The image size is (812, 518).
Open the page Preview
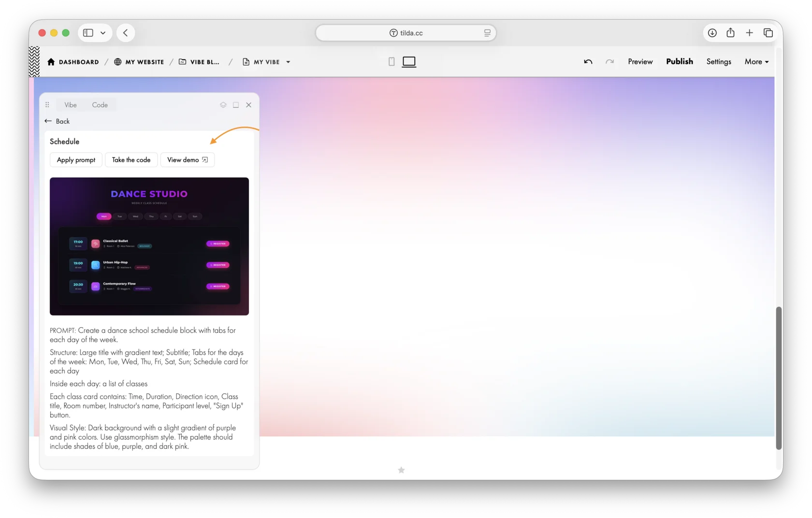click(x=640, y=61)
